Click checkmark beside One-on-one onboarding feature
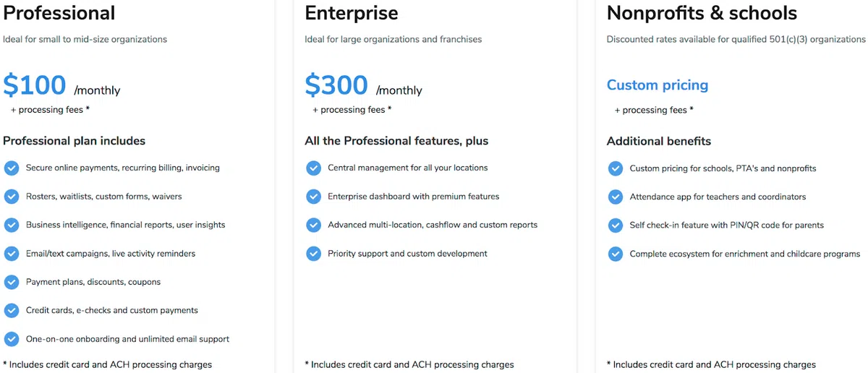The image size is (868, 373). coord(12,339)
